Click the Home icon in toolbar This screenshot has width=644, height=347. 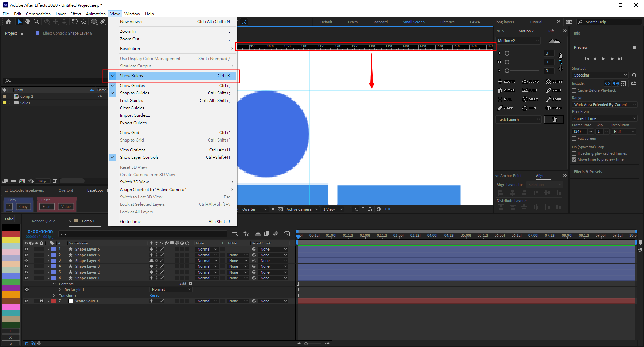pyautogui.click(x=8, y=22)
